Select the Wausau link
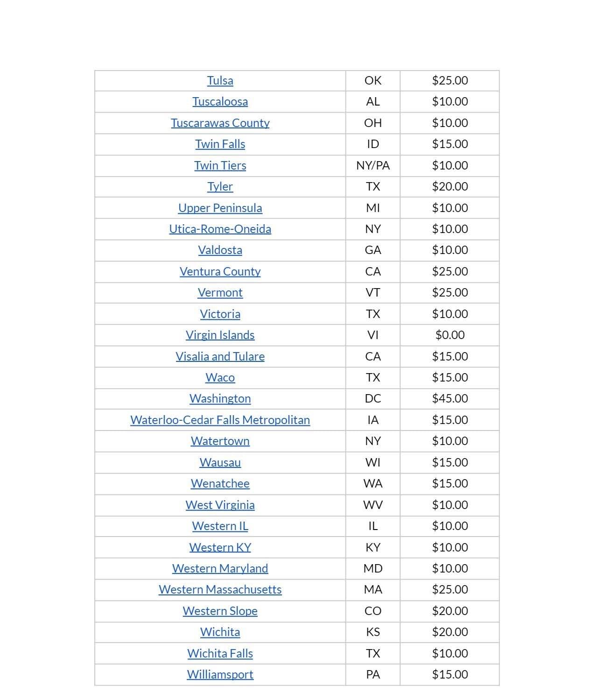590x700 pixels. tap(220, 463)
